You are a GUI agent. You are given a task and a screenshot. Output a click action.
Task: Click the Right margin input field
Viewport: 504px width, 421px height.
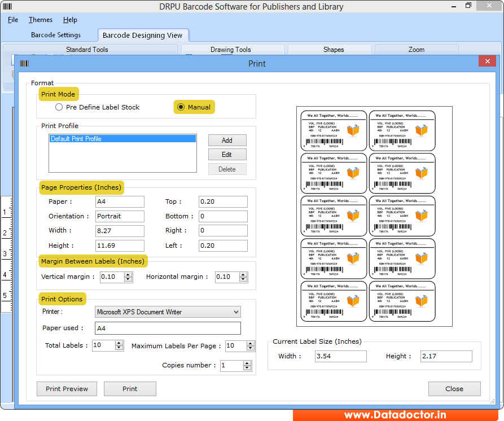pos(223,231)
